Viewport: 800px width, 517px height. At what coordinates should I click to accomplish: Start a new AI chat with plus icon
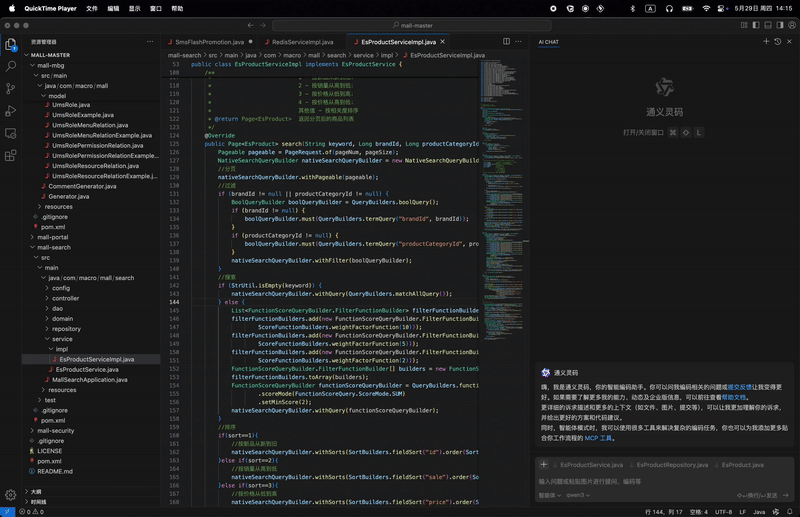766,42
